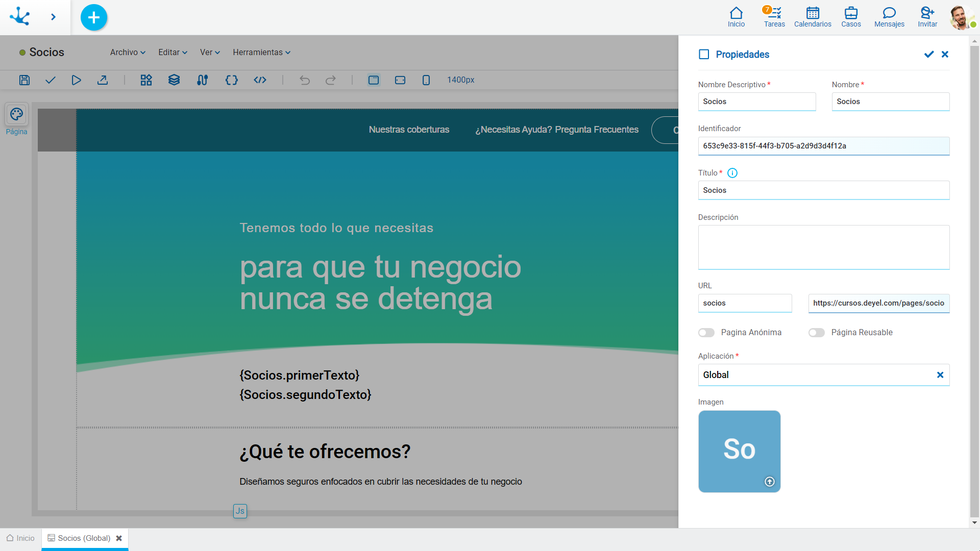Edit the Nombre field
The height and width of the screenshot is (551, 980).
(891, 102)
